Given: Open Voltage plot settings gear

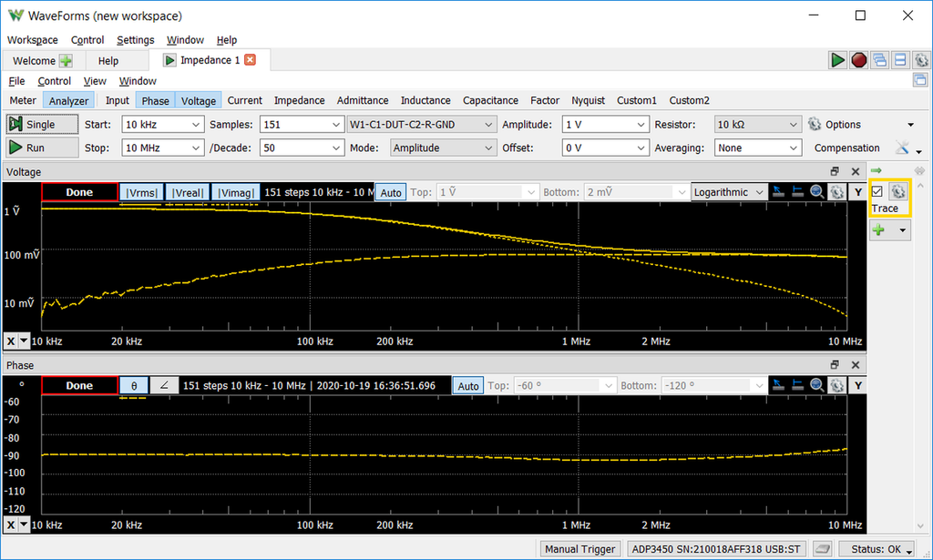Looking at the screenshot, I should pyautogui.click(x=836, y=192).
